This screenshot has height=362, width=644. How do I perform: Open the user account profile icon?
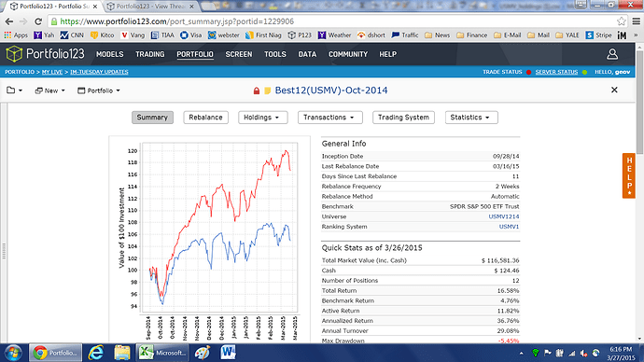pyautogui.click(x=612, y=54)
